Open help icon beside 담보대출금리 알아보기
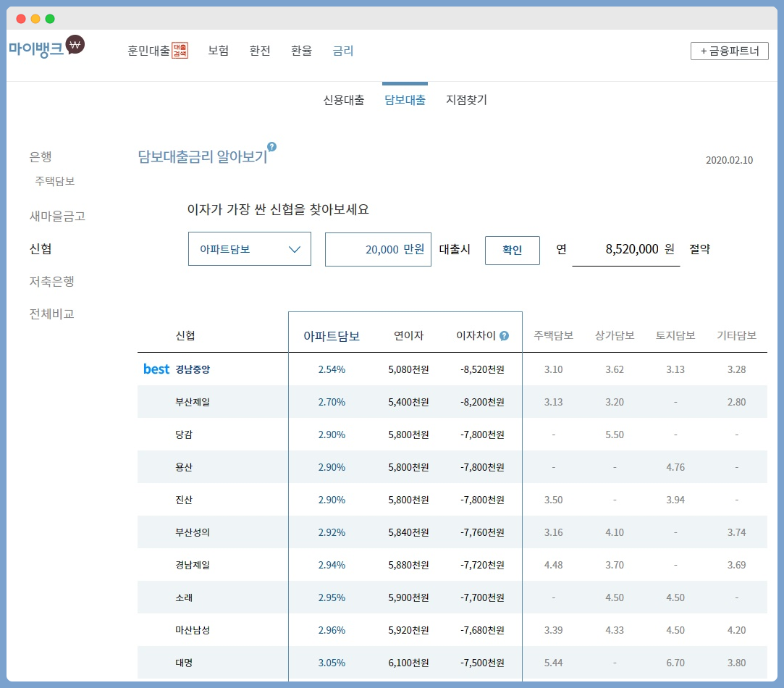This screenshot has width=784, height=688. (271, 146)
